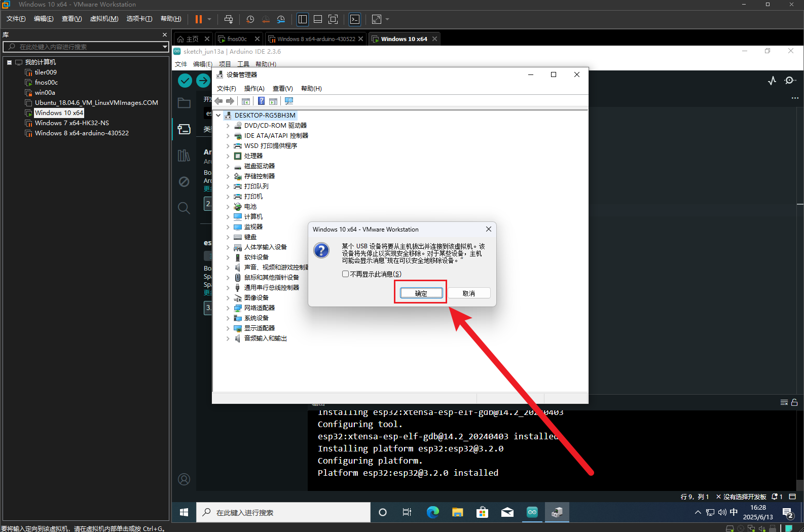Open the Arduino account profile icon
The height and width of the screenshot is (532, 804).
[184, 479]
